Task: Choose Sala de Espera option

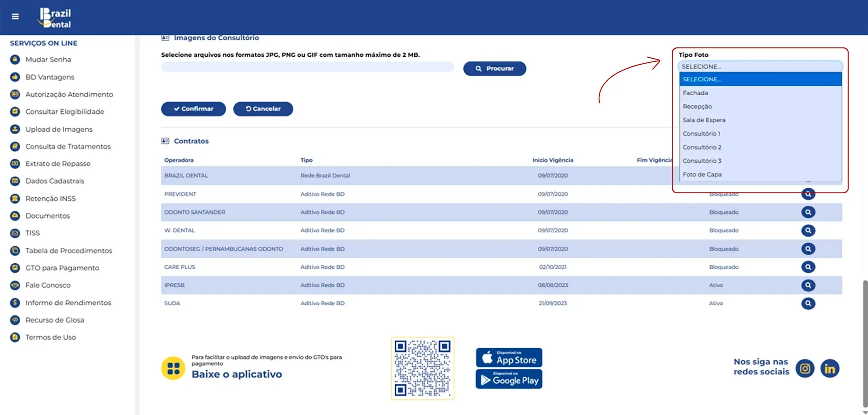Action: point(704,120)
